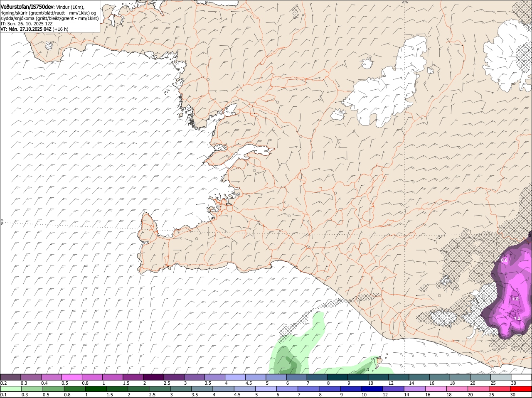
Task: Click the "Veðurstofan/IS750dev" title text
Action: (27, 7)
